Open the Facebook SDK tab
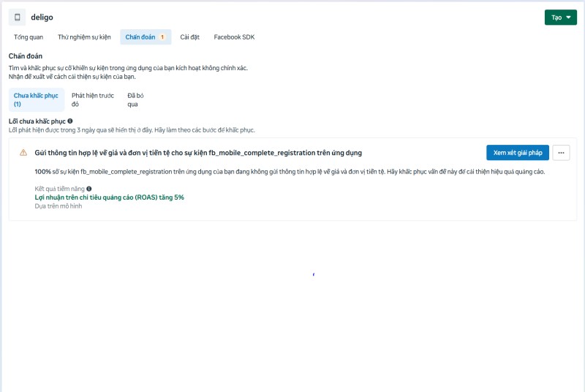 234,37
